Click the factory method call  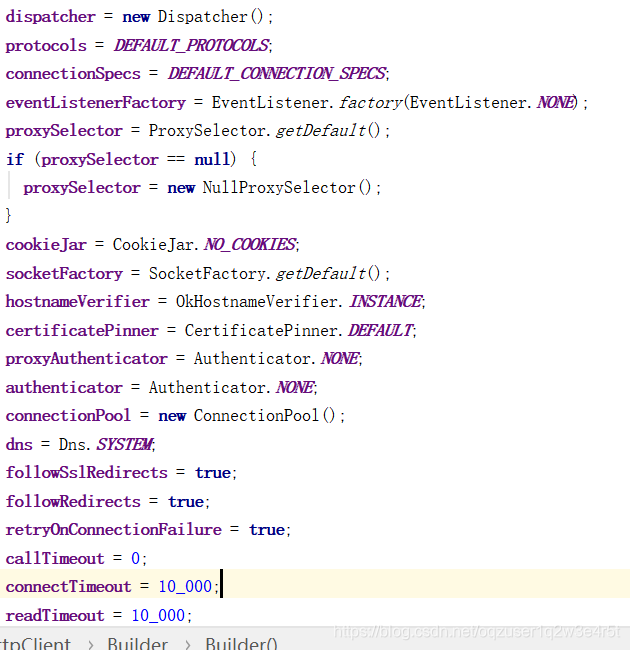(x=371, y=102)
